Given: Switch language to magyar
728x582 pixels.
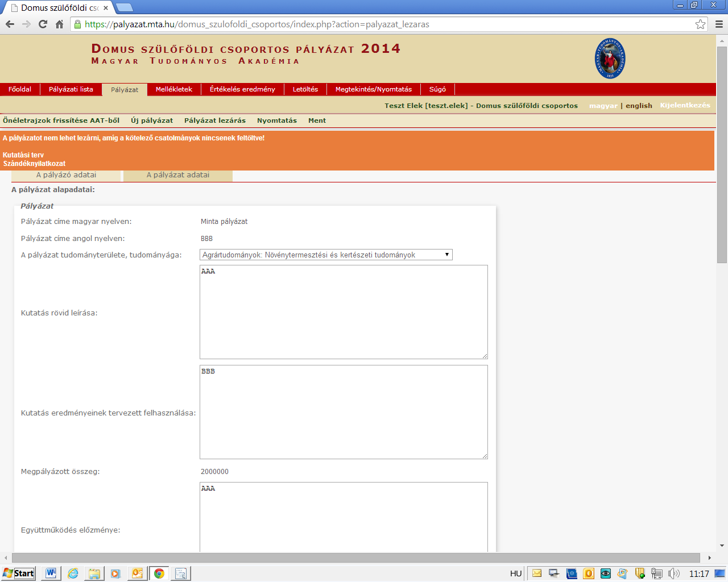Looking at the screenshot, I should coord(603,106).
